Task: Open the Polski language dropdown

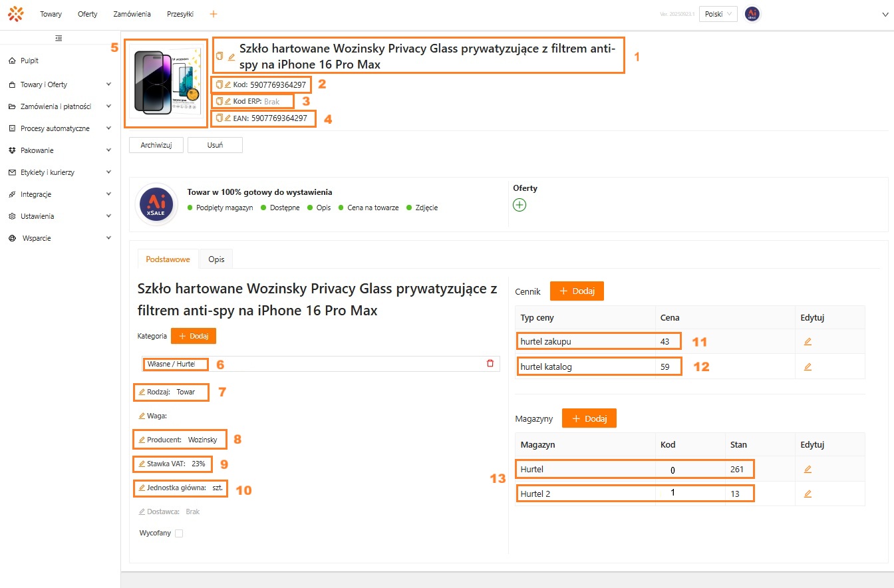Action: tap(718, 14)
